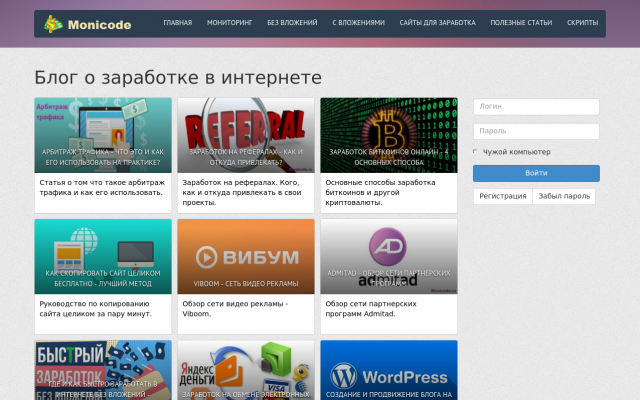Image resolution: width=640 pixels, height=400 pixels.
Task: Click the Monicode dollar logo icon
Action: click(53, 24)
